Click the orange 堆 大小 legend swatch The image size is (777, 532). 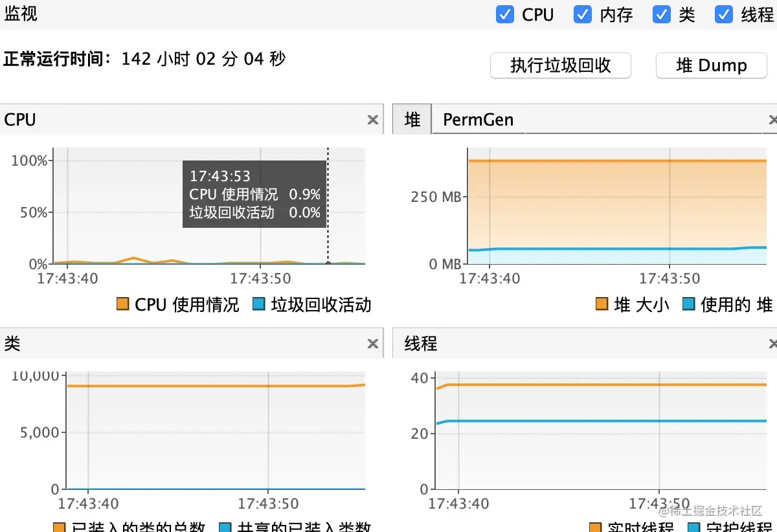[x=602, y=304]
